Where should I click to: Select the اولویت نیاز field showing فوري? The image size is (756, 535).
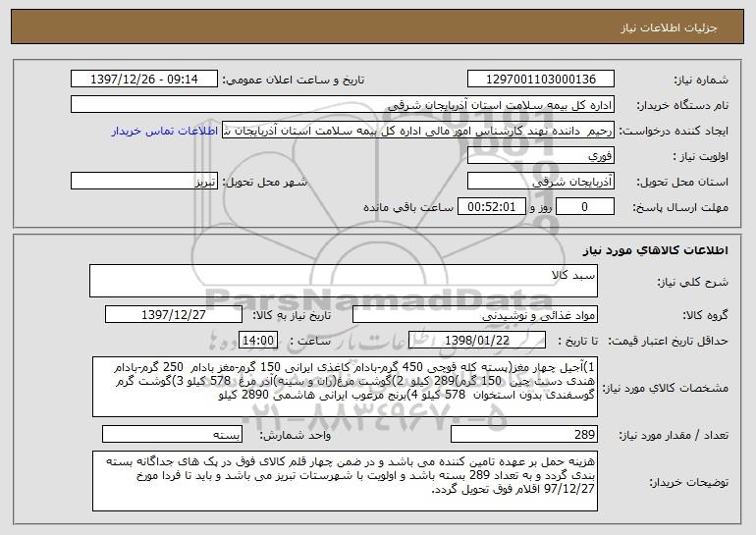540,156
